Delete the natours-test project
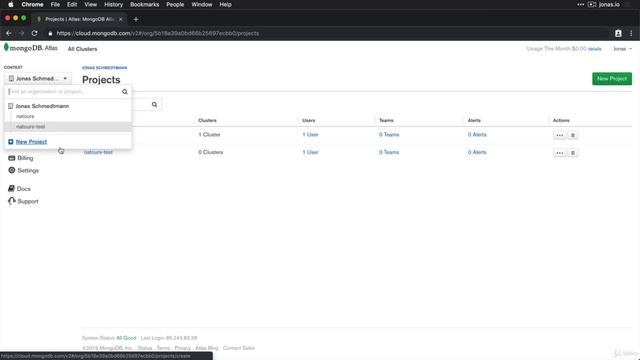Screen dimensions: 640x360 573,153
